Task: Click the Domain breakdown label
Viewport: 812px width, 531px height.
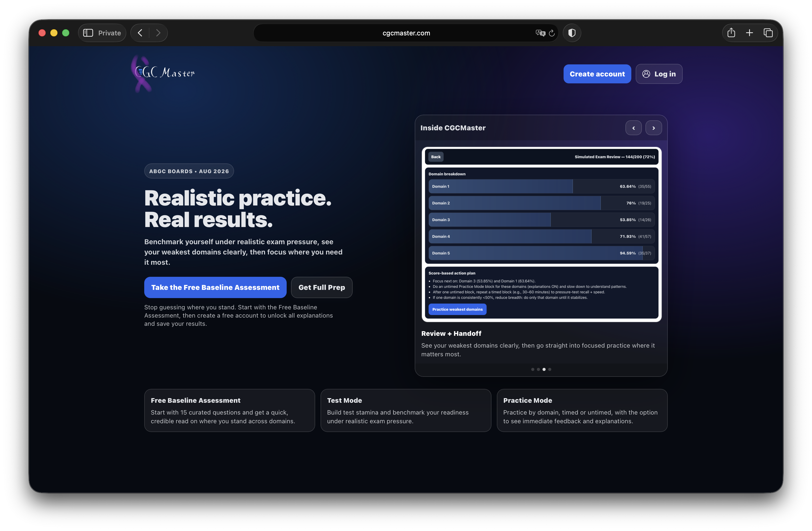Action: point(447,174)
